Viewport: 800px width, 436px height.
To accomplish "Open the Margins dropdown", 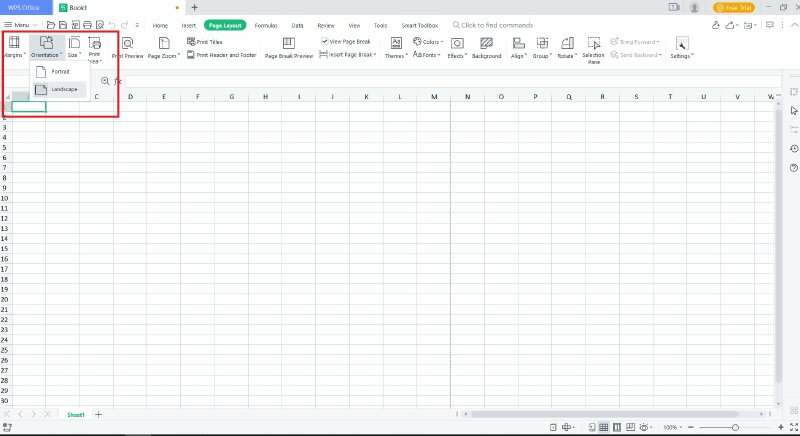I will pos(14,47).
